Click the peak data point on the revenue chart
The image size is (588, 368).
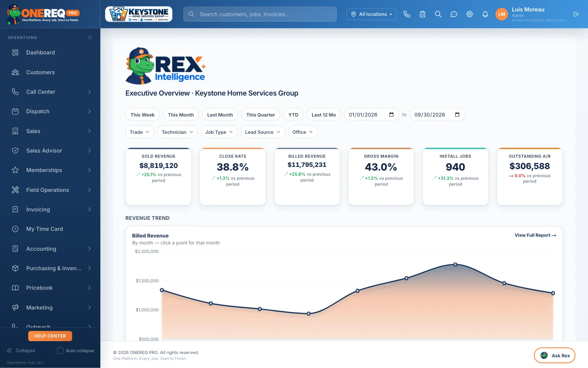point(455,264)
